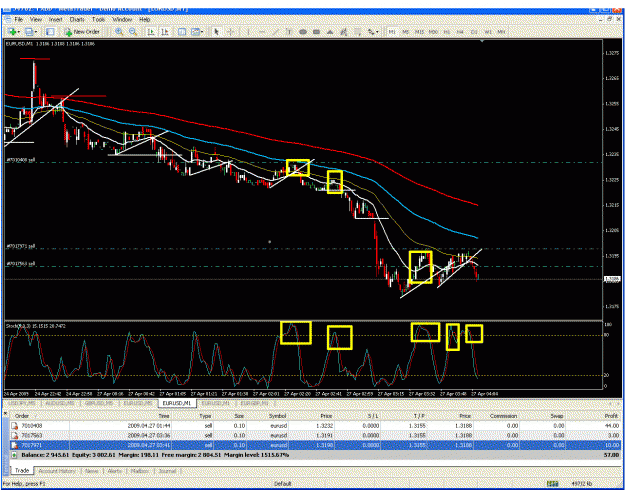Image resolution: width=625 pixels, height=490 pixels.
Task: Select the Cursor arrow tool
Action: 216,31
